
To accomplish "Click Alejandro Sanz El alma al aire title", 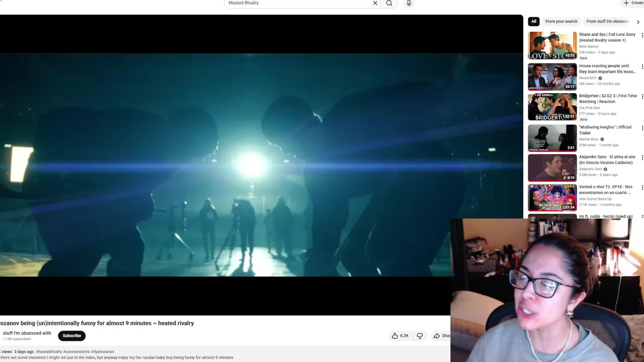I will [607, 159].
